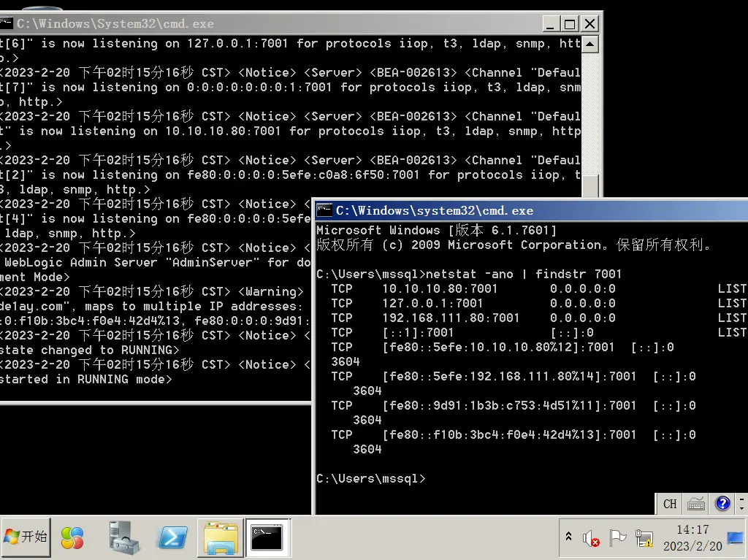748x560 pixels.
Task: Click the Show Desktop icon by the clock
Action: point(735,538)
